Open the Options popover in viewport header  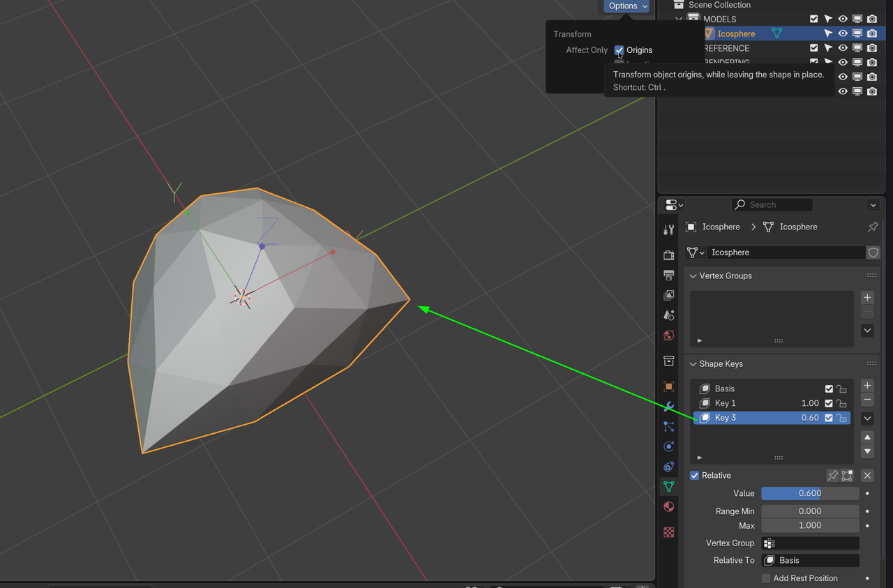(626, 6)
